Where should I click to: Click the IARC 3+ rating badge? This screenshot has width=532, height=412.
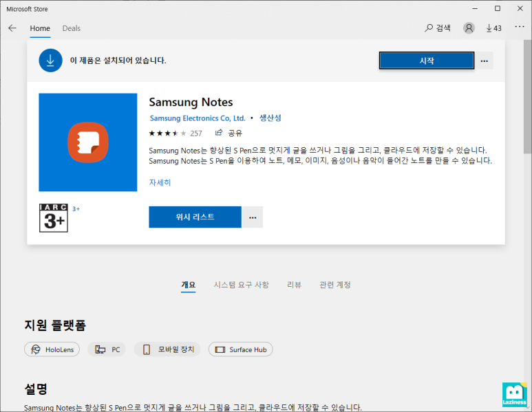click(x=54, y=218)
